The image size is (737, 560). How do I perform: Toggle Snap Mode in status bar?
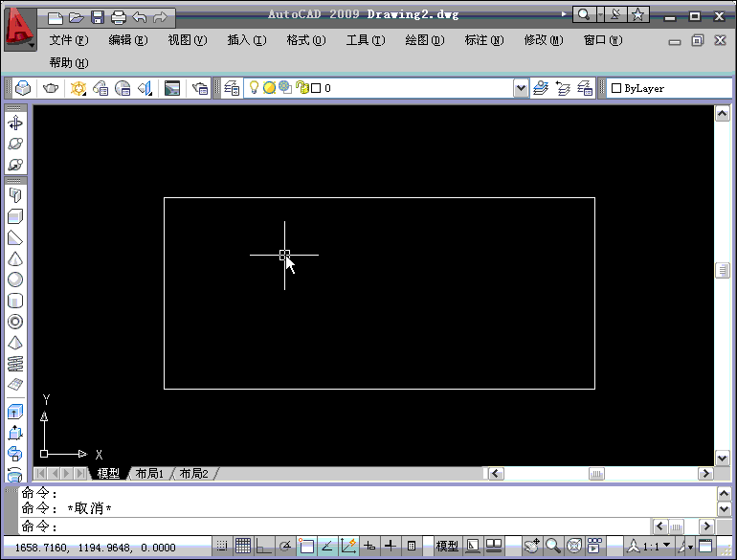coord(222,546)
